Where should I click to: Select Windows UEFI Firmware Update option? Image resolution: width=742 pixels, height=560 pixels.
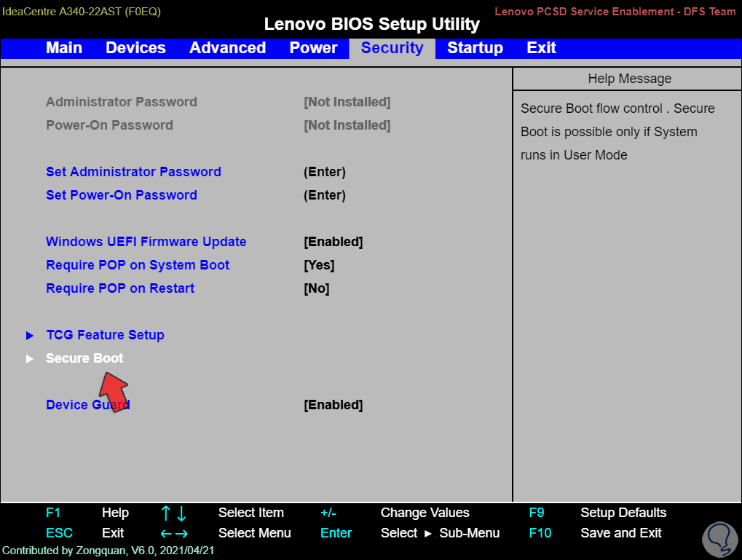pos(146,242)
